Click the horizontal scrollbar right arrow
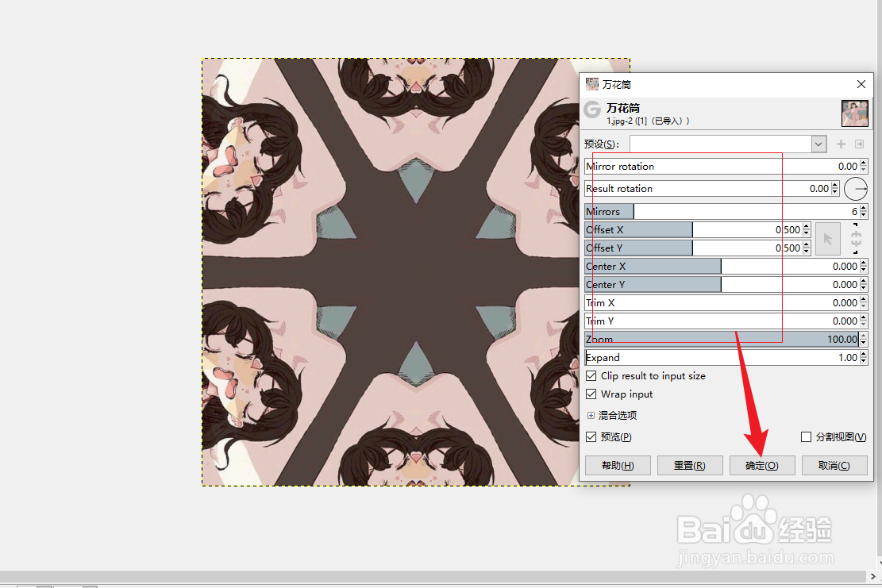Screen dimensions: 882x588 pyautogui.click(x=872, y=576)
